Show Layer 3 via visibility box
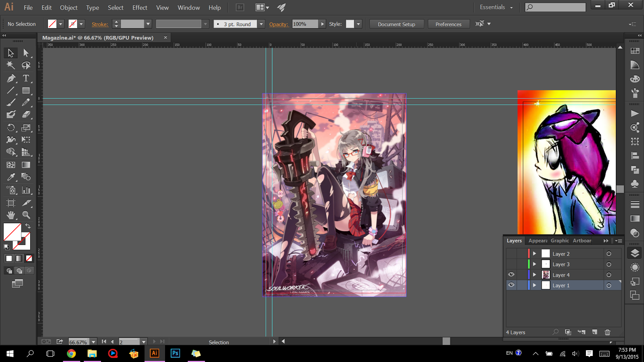 coord(511,264)
